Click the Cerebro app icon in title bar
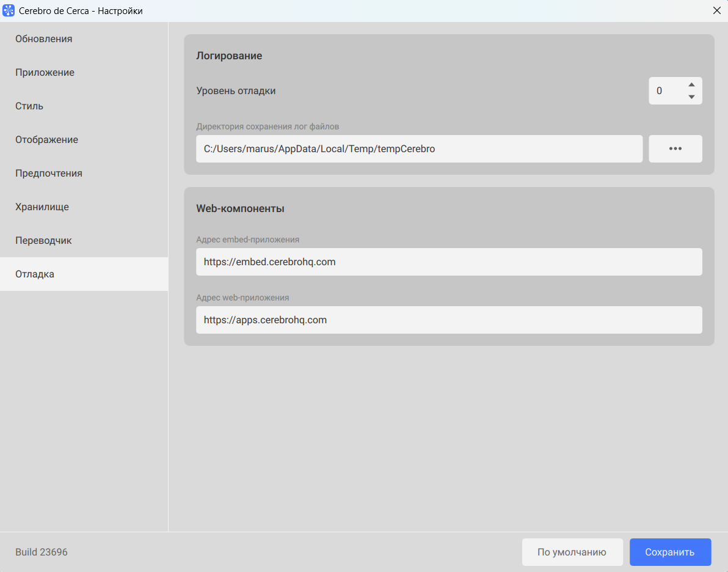This screenshot has width=728, height=572. click(x=9, y=11)
